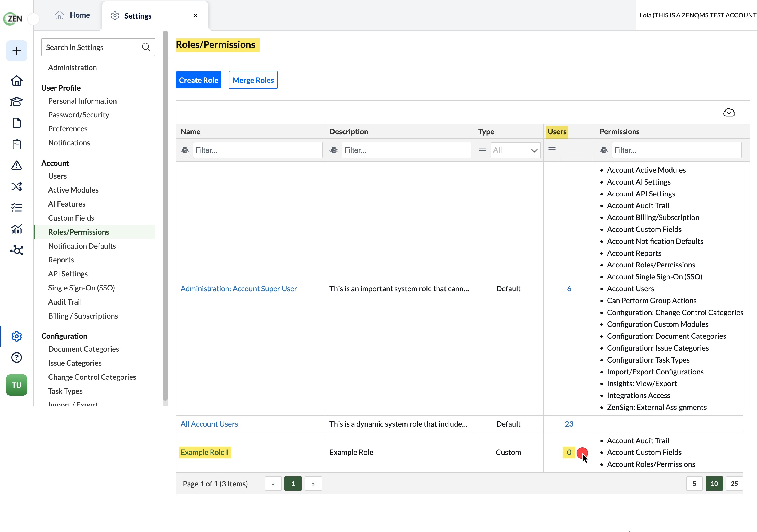Click the Settings gear icon in sidebar

[x=16, y=336]
